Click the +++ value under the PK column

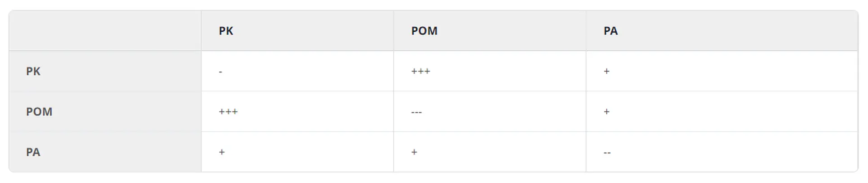click(228, 111)
